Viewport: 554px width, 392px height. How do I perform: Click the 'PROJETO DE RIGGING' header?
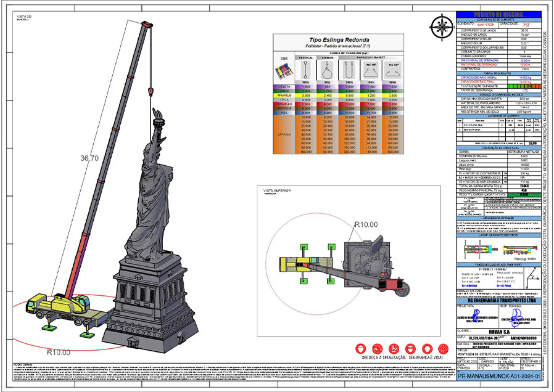point(498,14)
